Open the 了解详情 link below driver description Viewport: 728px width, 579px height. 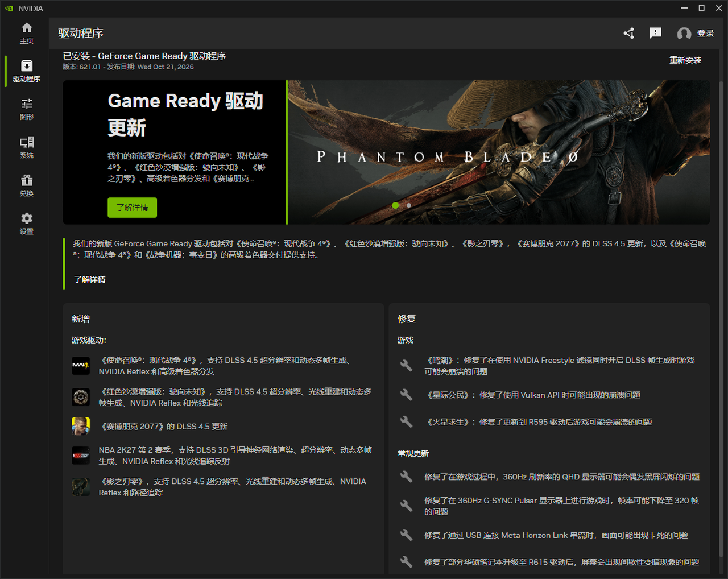pos(90,279)
